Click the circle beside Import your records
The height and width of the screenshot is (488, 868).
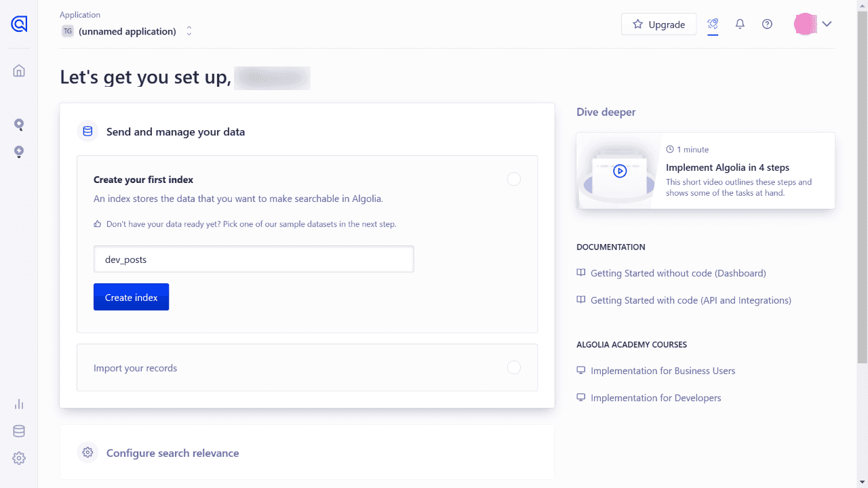513,367
